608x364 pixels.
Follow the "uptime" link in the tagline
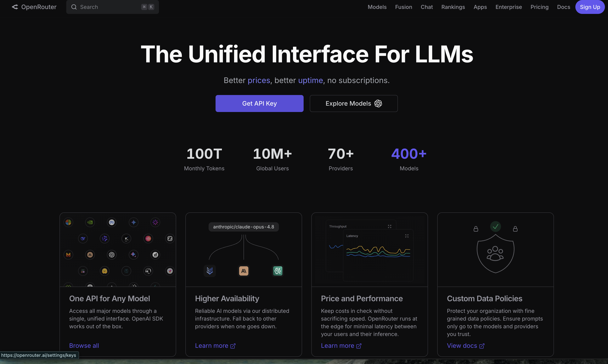coord(311,80)
